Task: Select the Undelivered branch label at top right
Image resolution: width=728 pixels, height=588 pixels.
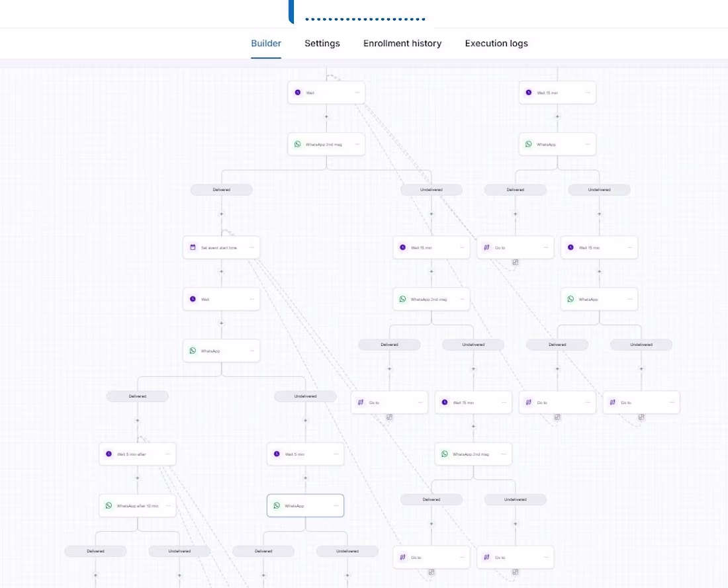Action: click(599, 189)
